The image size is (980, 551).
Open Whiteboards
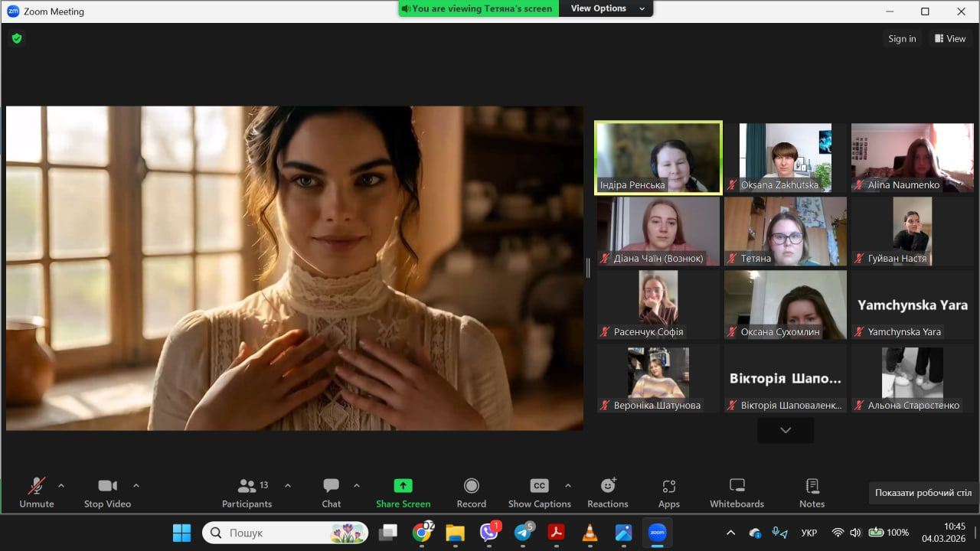737,493
